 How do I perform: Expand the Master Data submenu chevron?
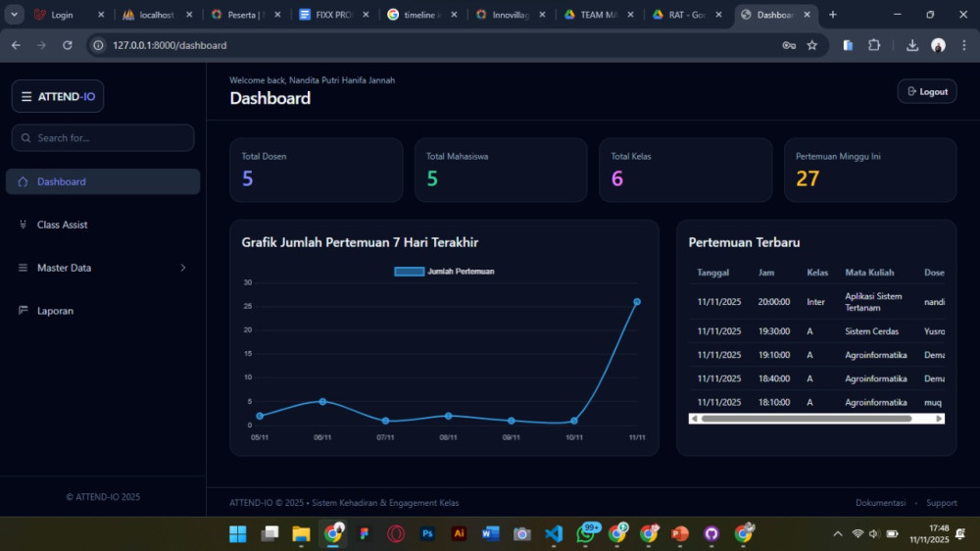(182, 268)
